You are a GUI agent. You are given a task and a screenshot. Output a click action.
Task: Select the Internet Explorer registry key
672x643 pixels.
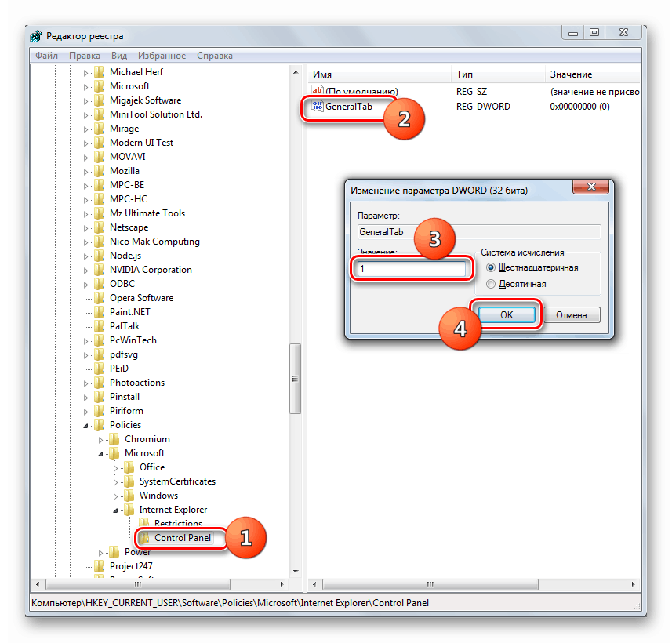coord(173,510)
